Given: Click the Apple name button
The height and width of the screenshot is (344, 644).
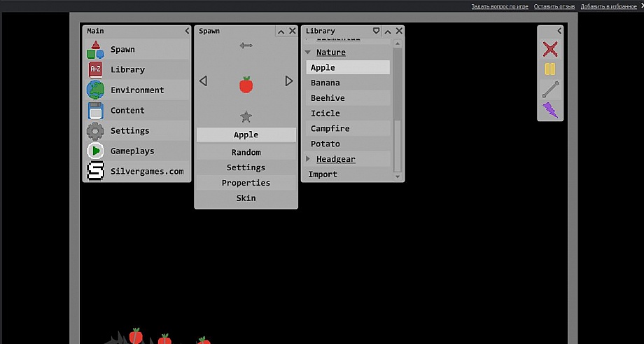Looking at the screenshot, I should pos(246,135).
